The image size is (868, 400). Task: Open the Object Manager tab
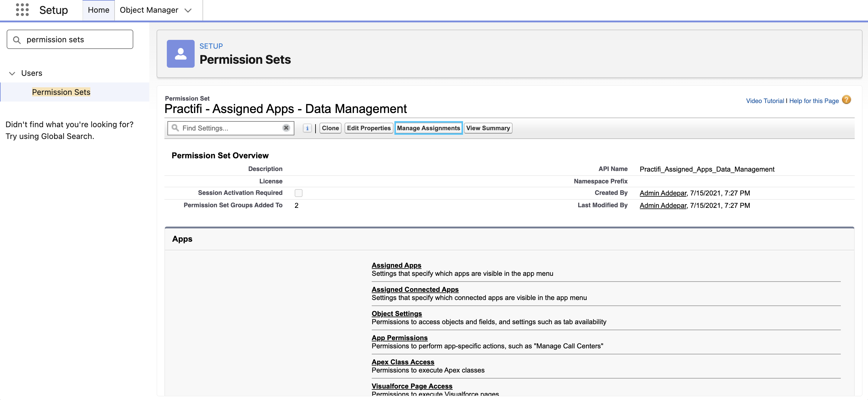click(x=149, y=10)
